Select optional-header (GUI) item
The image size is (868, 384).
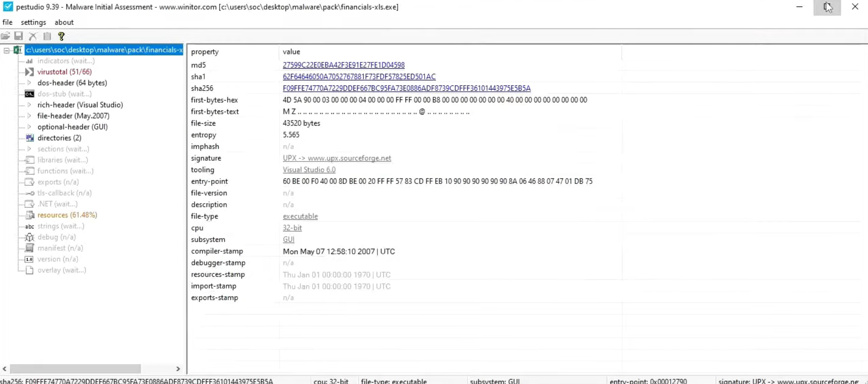click(x=73, y=127)
